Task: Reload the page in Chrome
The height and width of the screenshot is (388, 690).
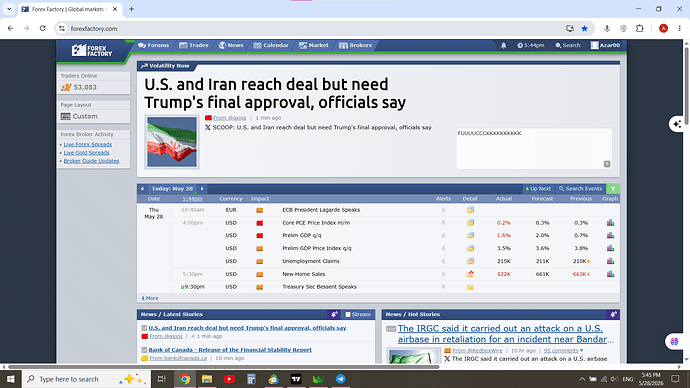Action: point(43,29)
